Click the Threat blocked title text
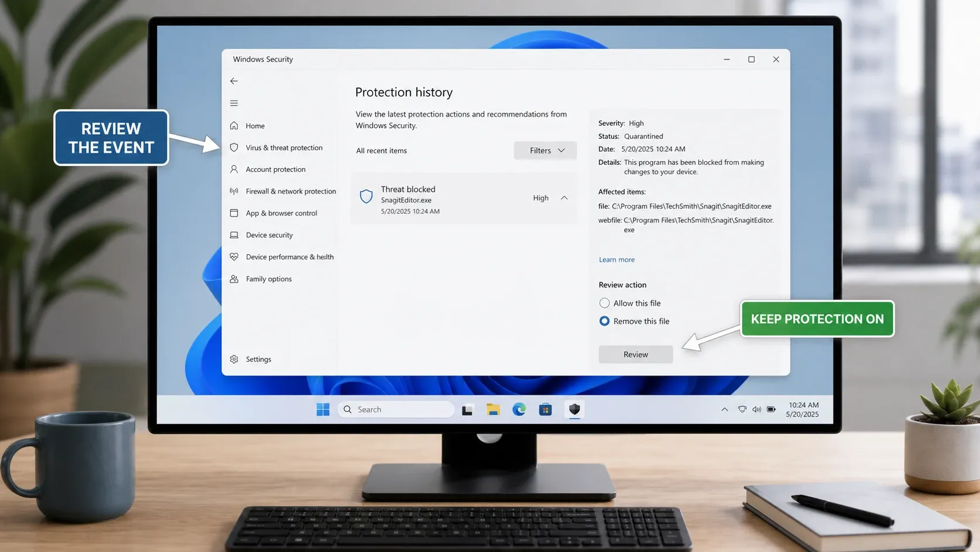 [408, 189]
